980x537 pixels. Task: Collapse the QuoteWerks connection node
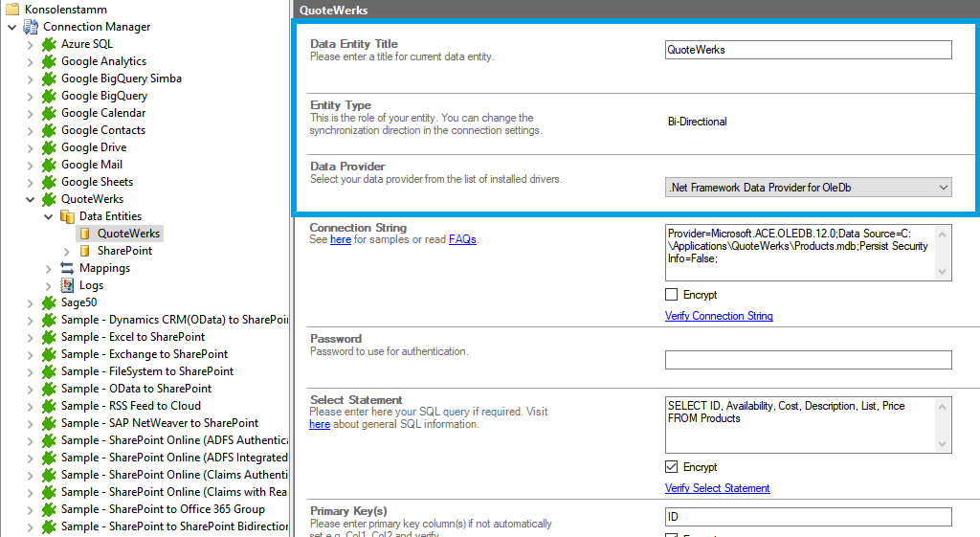click(x=30, y=199)
